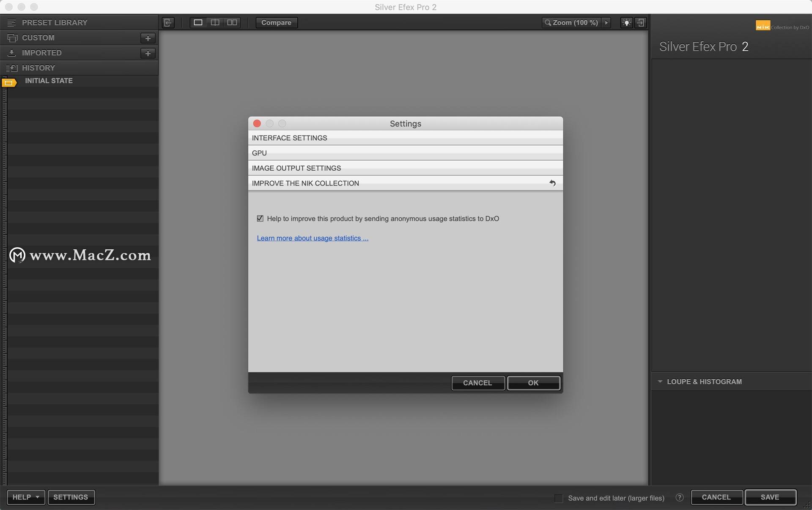The height and width of the screenshot is (510, 812).
Task: Toggle background color lightbulb icon
Action: pyautogui.click(x=626, y=22)
